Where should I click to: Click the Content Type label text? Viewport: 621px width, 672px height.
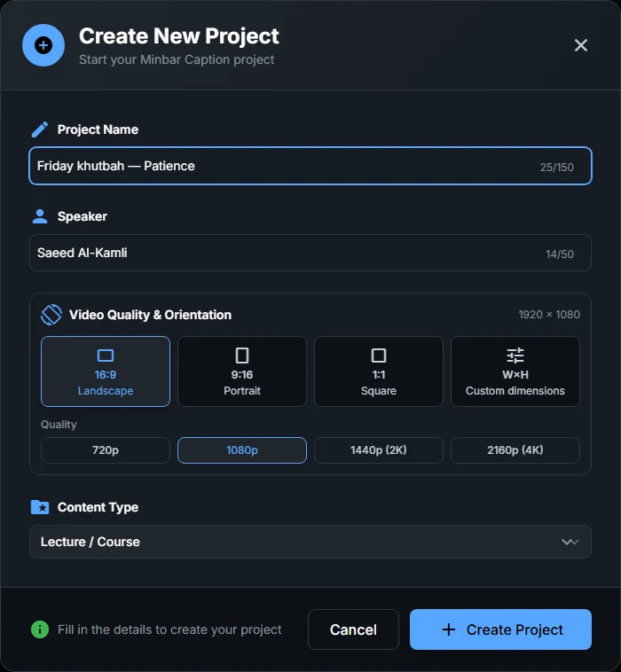(98, 507)
